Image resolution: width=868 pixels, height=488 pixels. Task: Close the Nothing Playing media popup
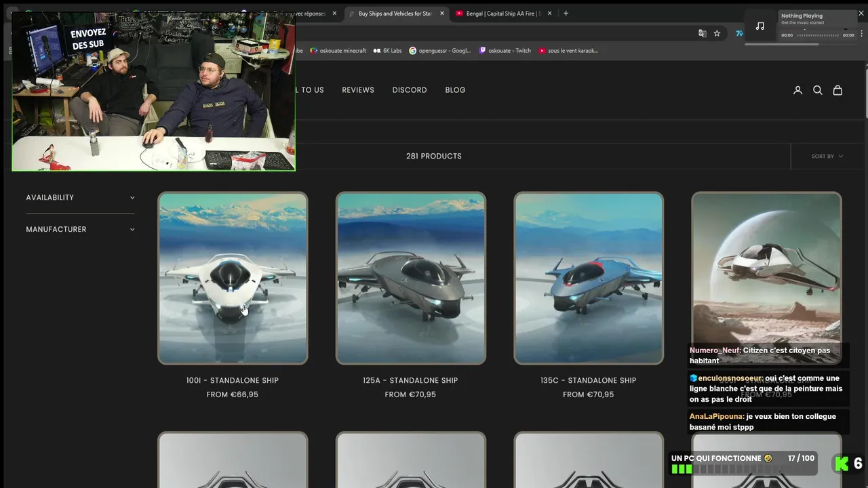[x=863, y=14]
